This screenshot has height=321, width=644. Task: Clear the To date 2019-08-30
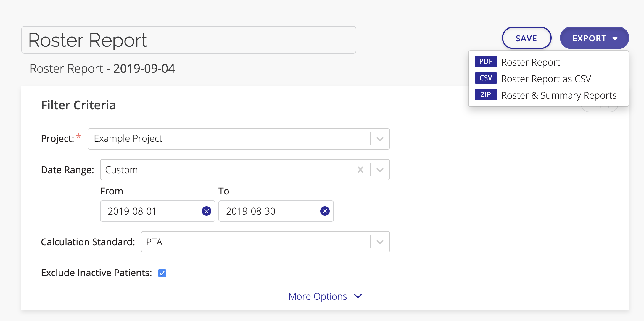[x=325, y=211]
